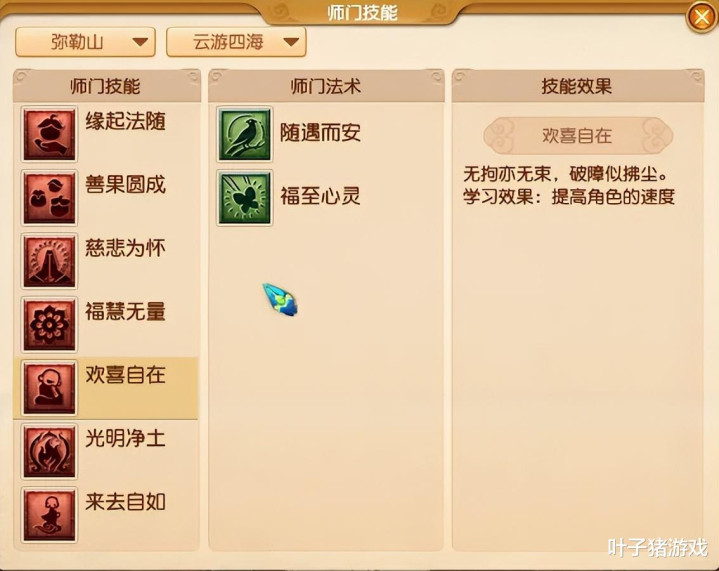The width and height of the screenshot is (719, 571).
Task: Click the arrow beside 弥勒山
Action: tap(140, 42)
